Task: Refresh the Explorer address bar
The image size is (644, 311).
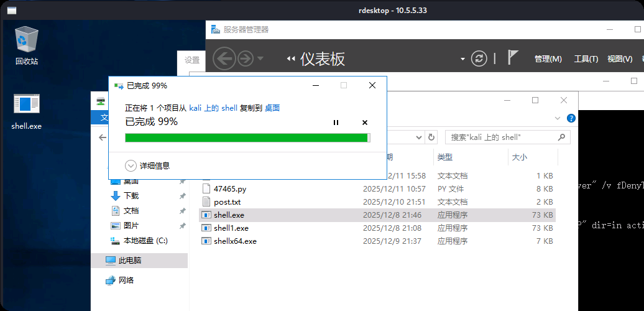Action: [432, 137]
